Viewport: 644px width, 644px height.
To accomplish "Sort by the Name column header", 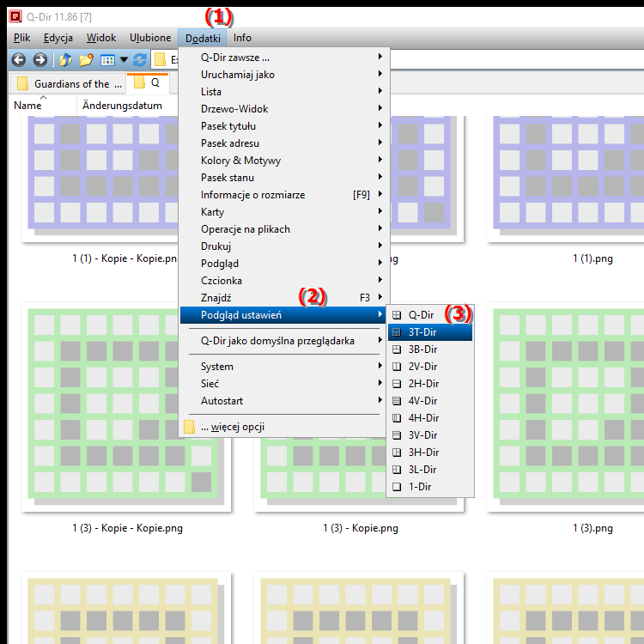I will (x=42, y=106).
